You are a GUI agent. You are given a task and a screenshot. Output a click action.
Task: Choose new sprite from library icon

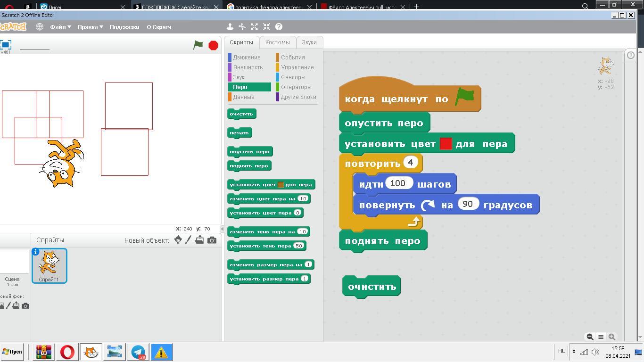tap(178, 239)
